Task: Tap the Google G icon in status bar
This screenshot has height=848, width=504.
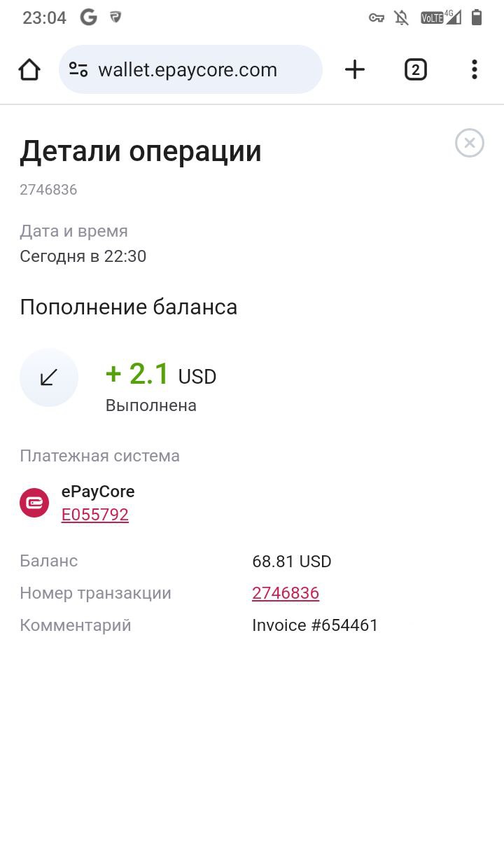Action: (x=88, y=18)
